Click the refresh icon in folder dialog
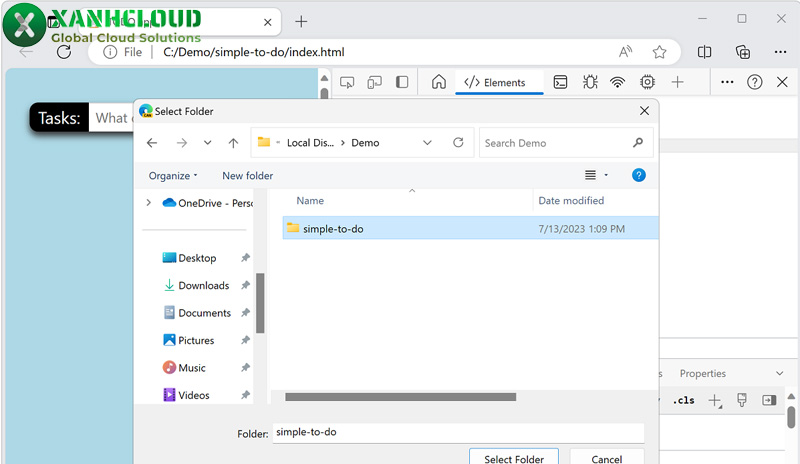The image size is (800, 464). click(x=458, y=143)
